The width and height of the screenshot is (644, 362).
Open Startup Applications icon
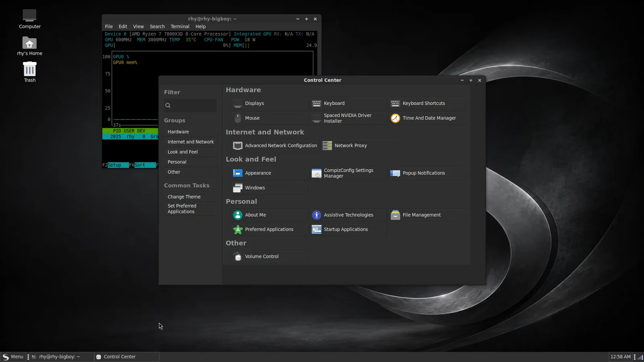tap(317, 230)
